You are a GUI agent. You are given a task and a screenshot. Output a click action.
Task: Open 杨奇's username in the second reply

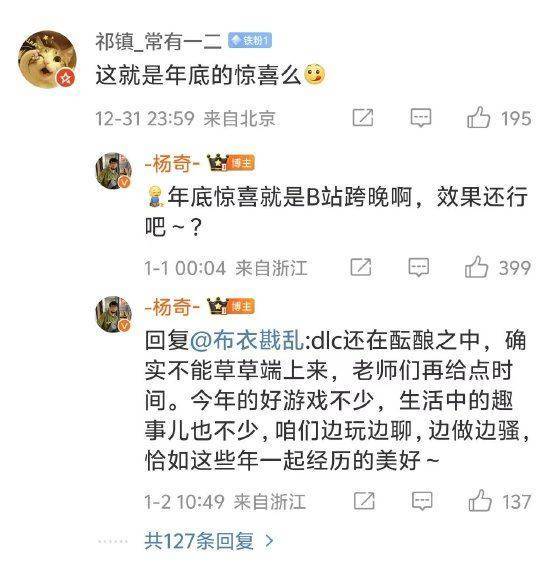[172, 307]
